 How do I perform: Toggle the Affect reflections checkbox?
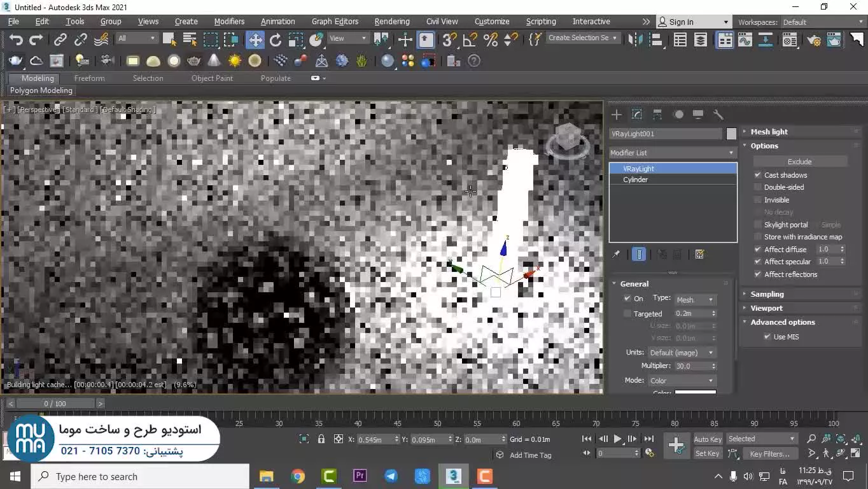[758, 274]
